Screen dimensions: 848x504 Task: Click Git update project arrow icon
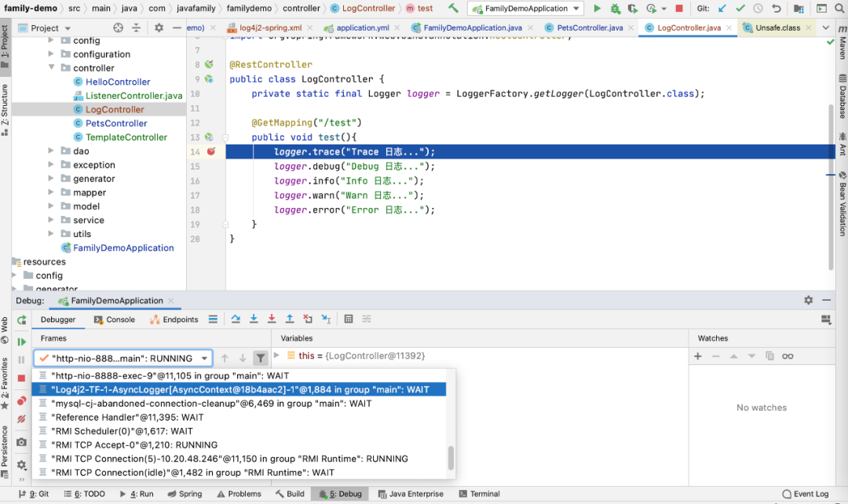pos(723,9)
